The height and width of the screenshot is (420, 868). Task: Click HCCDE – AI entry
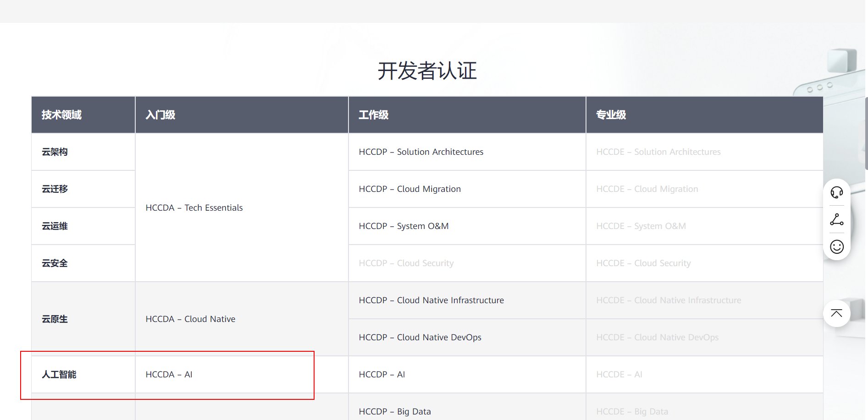[619, 375]
